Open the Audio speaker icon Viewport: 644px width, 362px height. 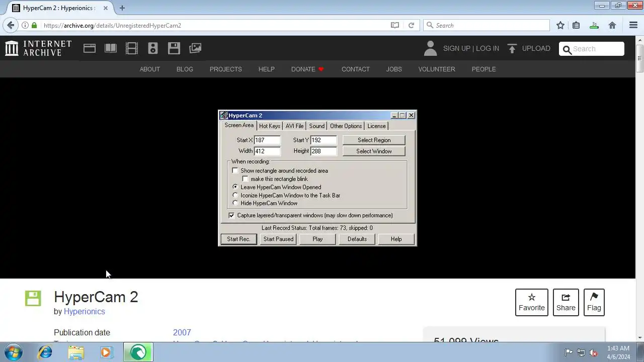click(x=153, y=48)
